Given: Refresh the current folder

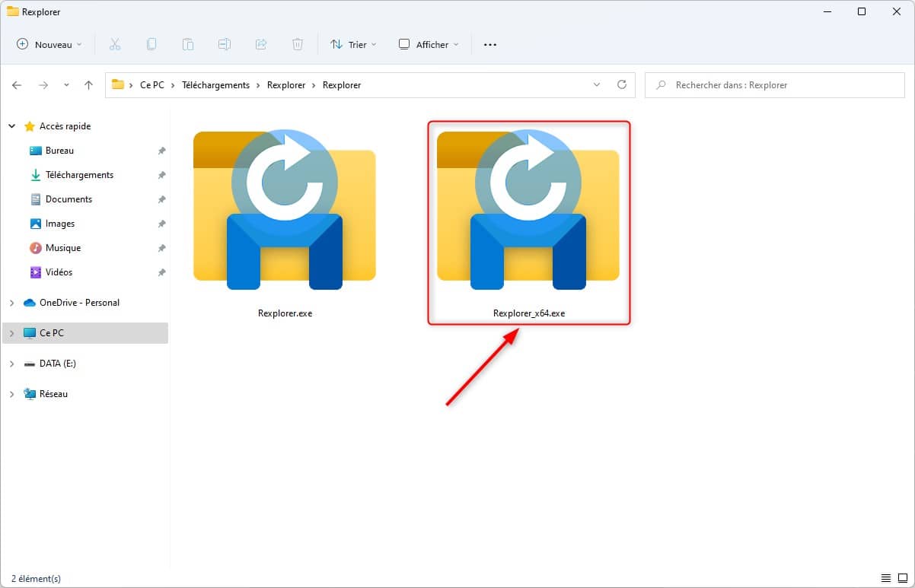Looking at the screenshot, I should click(622, 85).
